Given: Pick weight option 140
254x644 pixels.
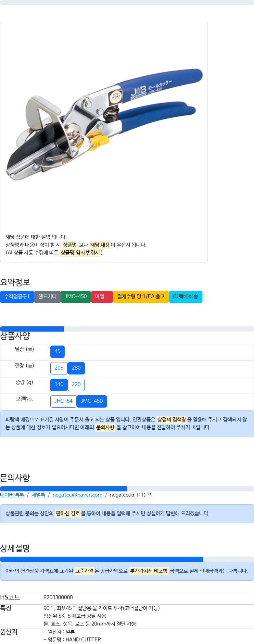Looking at the screenshot, I should [x=59, y=385].
